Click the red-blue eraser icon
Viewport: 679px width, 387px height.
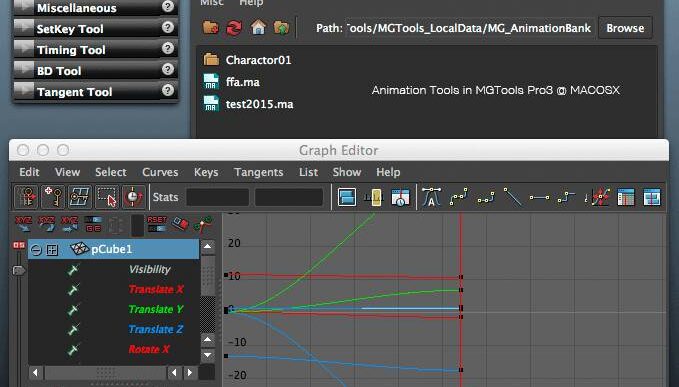180,224
